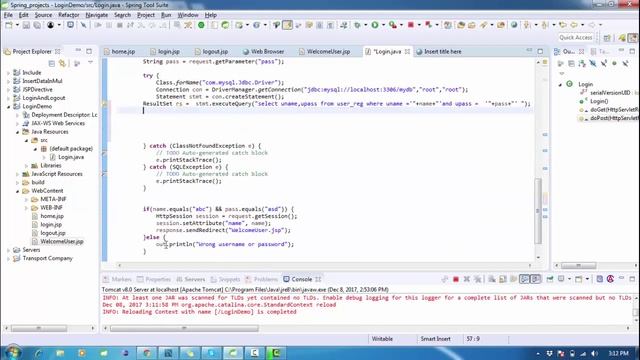Click the Outline panel horizontal scrollbar
This screenshot has height=360, width=640.
tap(578, 266)
